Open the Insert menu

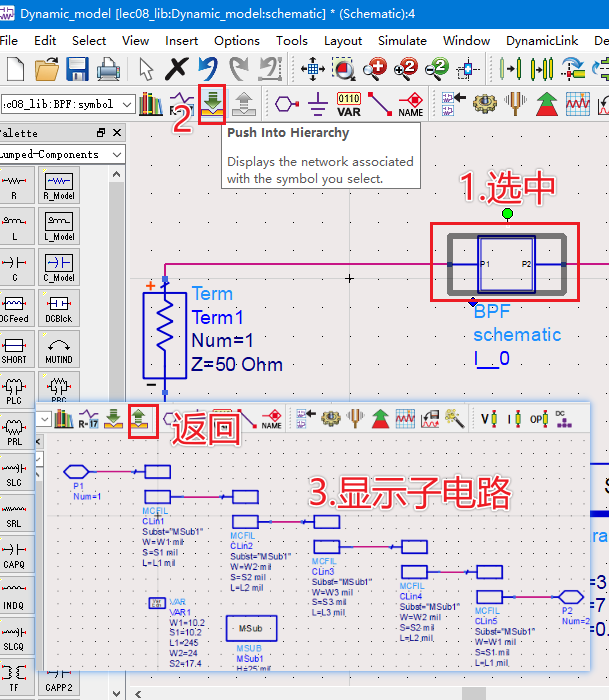click(x=181, y=41)
